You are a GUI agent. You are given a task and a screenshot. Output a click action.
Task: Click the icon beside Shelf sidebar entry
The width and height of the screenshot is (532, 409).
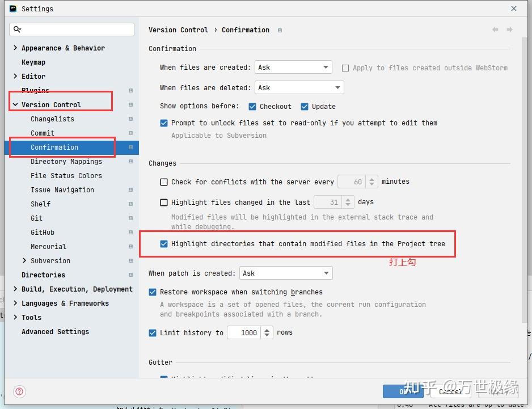click(x=130, y=204)
